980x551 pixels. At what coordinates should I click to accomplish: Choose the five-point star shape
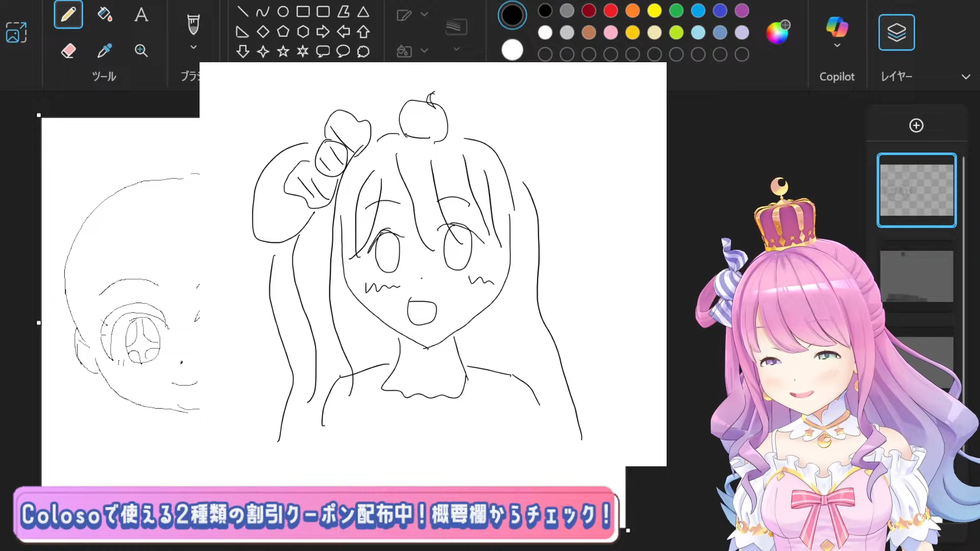283,52
